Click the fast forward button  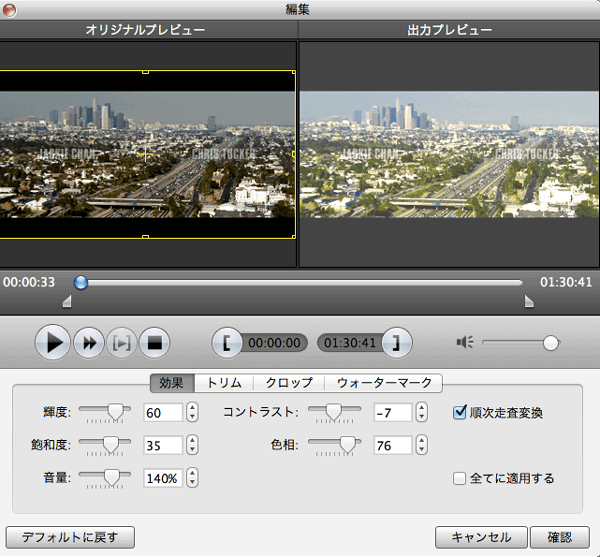[x=89, y=343]
